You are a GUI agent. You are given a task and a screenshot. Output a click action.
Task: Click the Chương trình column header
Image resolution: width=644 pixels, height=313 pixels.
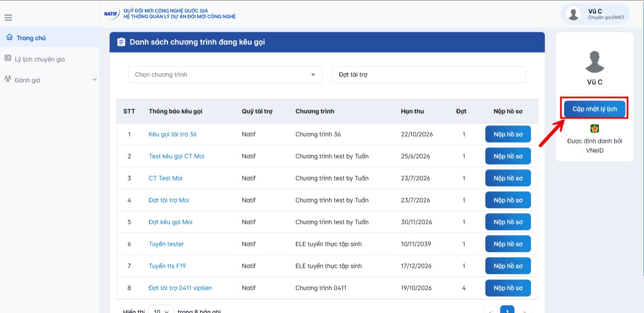(315, 111)
